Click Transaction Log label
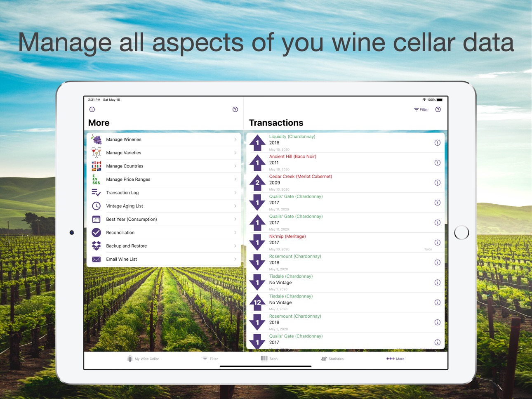Screen dimensions: 532x399 [122, 193]
